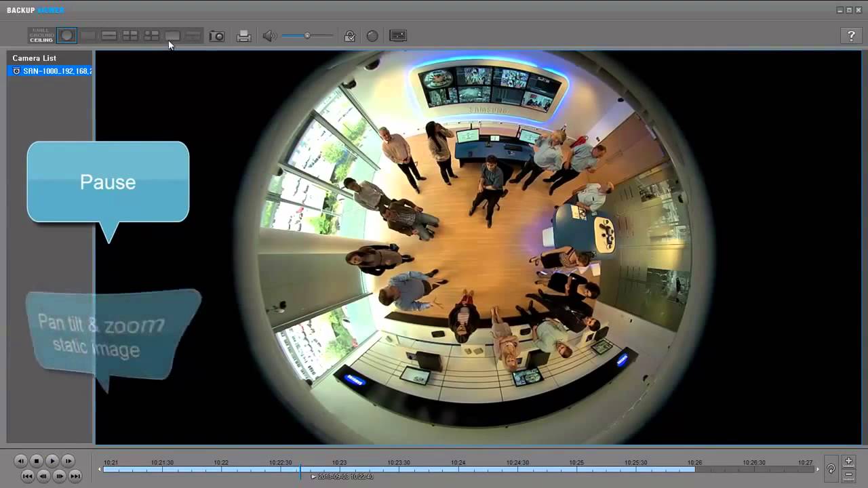This screenshot has width=868, height=488.
Task: Seek to the 10:25 time label
Action: click(x=576, y=462)
